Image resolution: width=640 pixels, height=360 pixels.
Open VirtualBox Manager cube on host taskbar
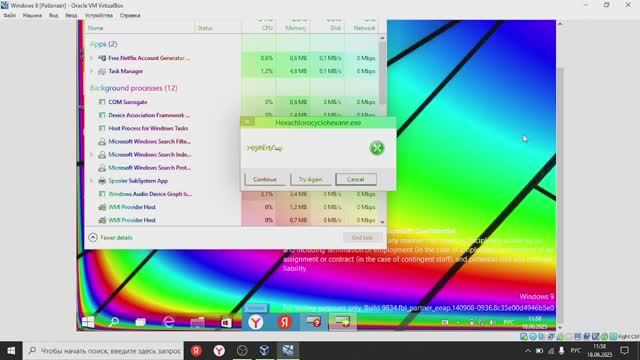click(264, 351)
